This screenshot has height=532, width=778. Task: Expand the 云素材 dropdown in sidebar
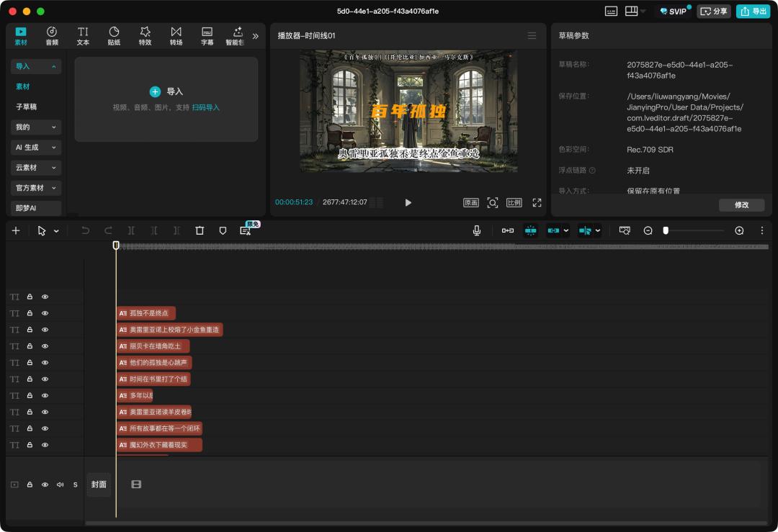[x=36, y=168]
